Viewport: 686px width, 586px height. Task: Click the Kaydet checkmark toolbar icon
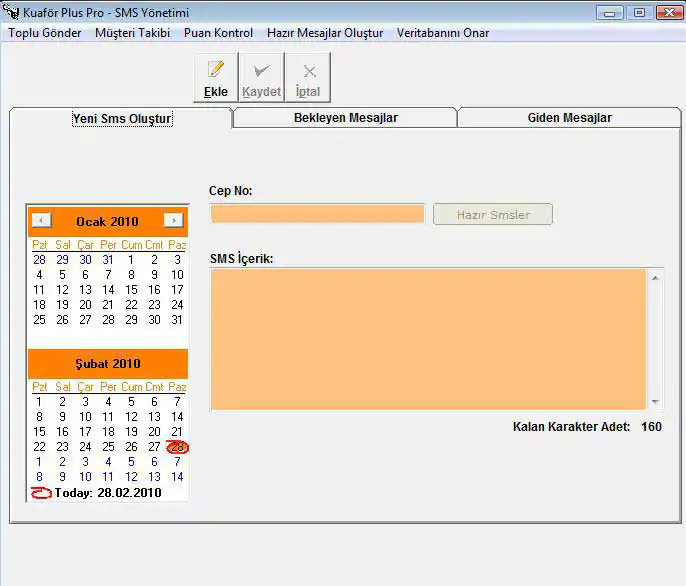[261, 71]
